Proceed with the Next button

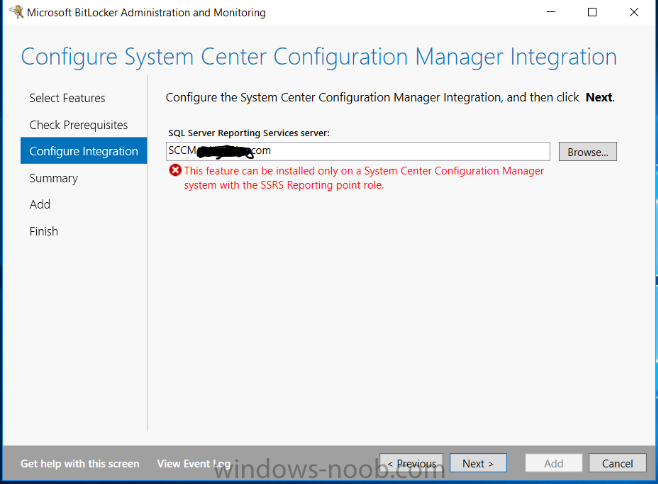tap(478, 463)
